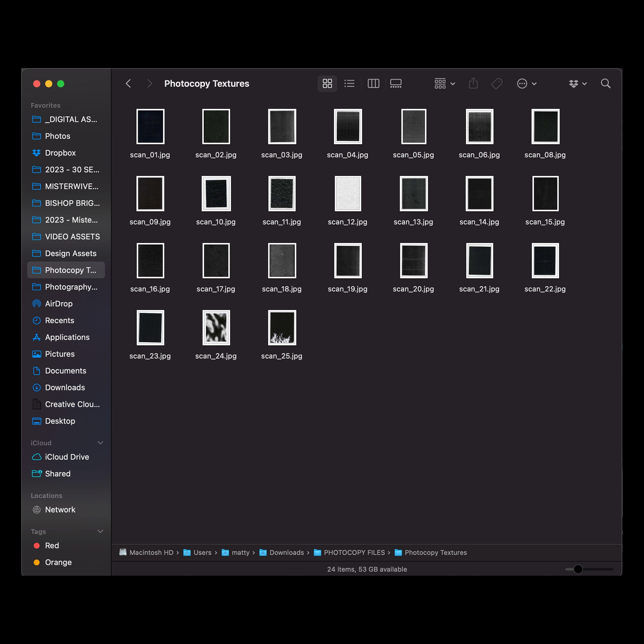This screenshot has width=644, height=644.
Task: Click the Share icon in toolbar
Action: (x=473, y=83)
